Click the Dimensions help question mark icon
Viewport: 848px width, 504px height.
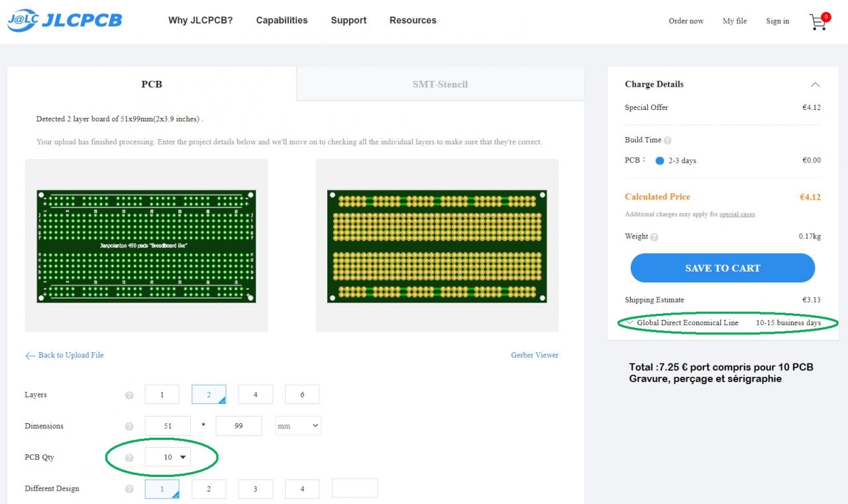point(129,427)
